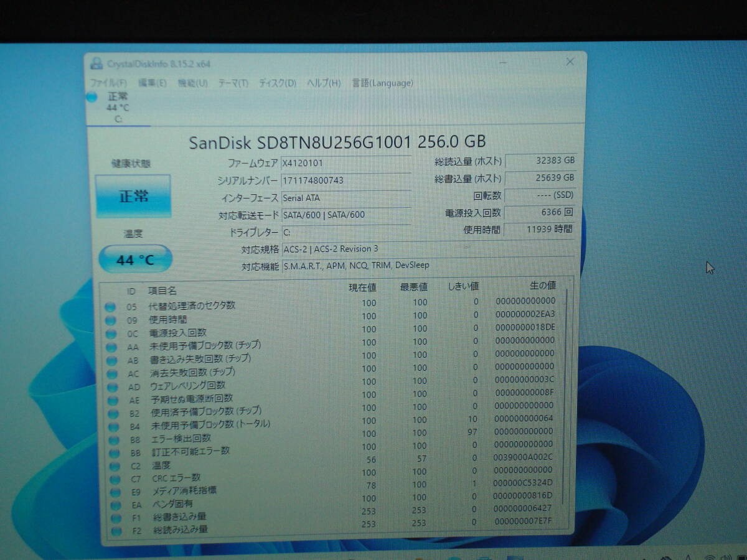Open the ヘルプ(H) menu
The width and height of the screenshot is (747, 560).
click(x=324, y=83)
